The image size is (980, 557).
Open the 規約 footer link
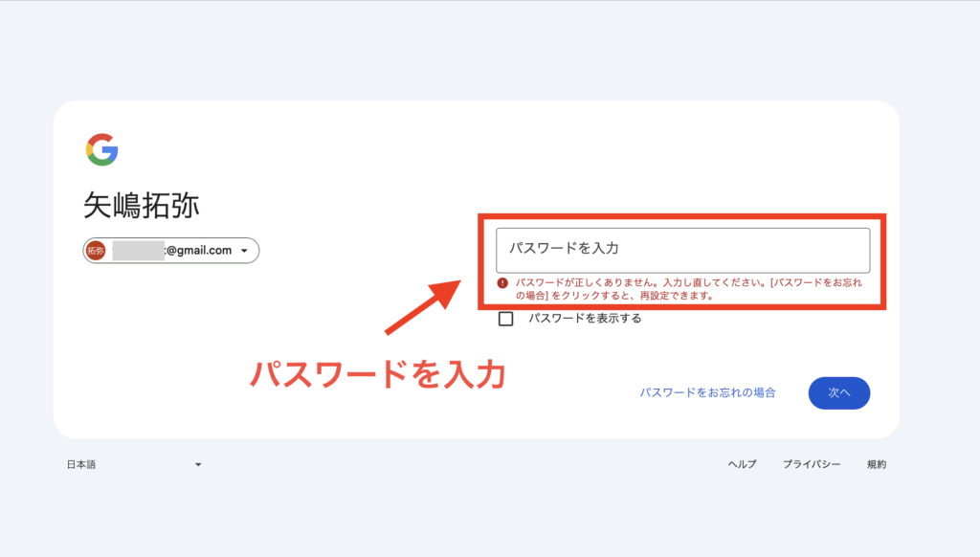point(877,464)
